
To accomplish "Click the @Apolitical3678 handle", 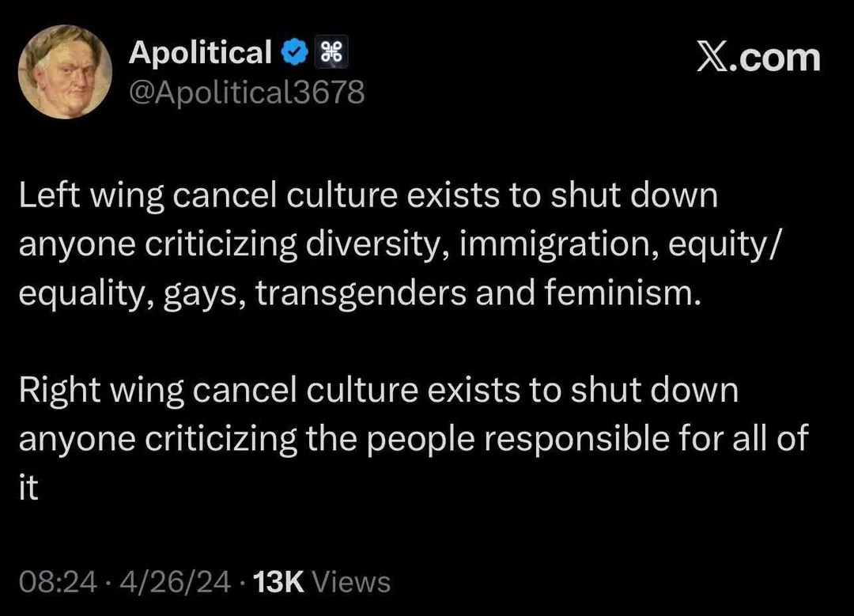I will tap(247, 93).
